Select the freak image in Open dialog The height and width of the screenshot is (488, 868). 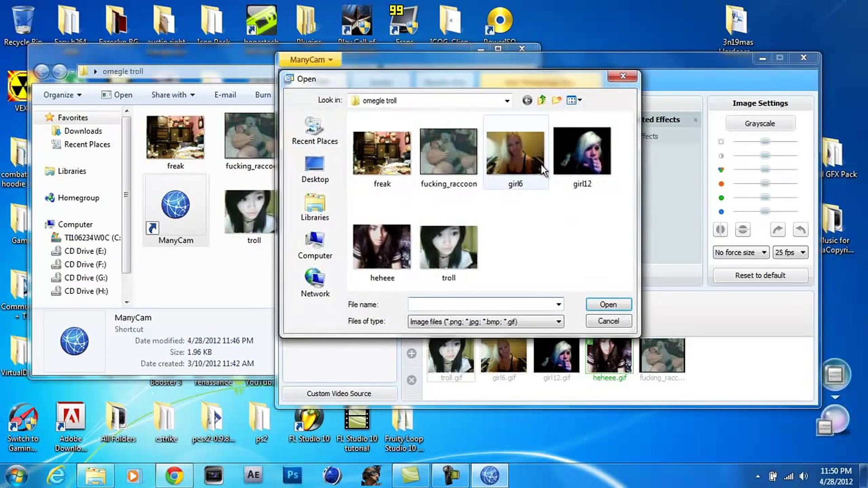click(x=382, y=159)
